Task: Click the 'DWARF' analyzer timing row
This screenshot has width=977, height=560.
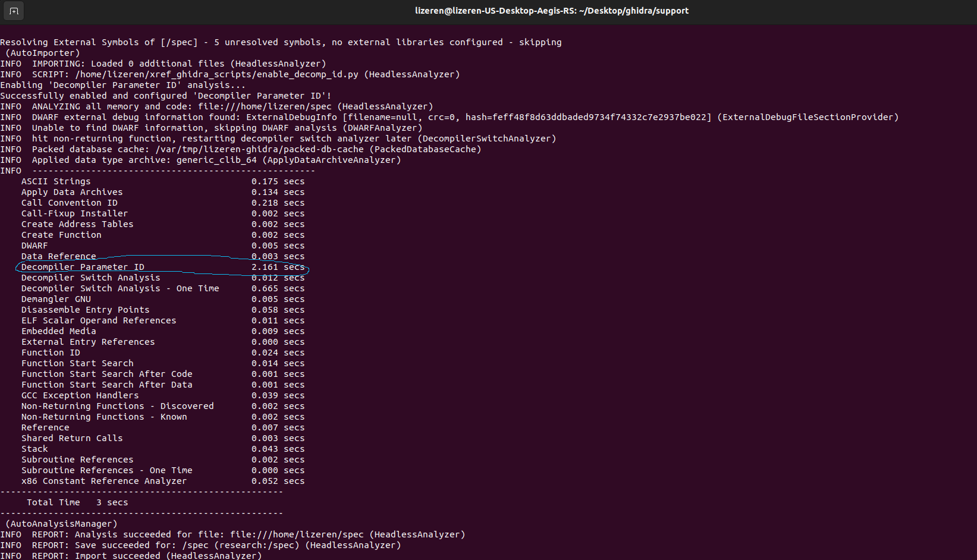Action: pos(163,246)
